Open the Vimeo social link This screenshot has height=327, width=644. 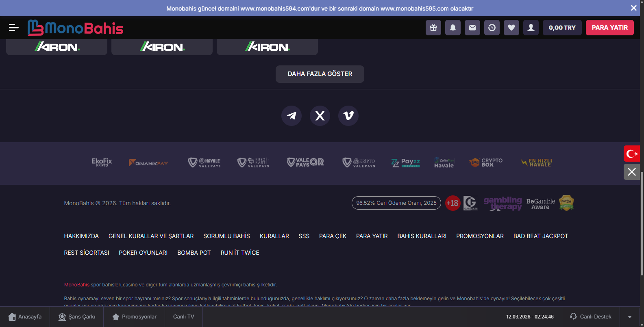(348, 116)
